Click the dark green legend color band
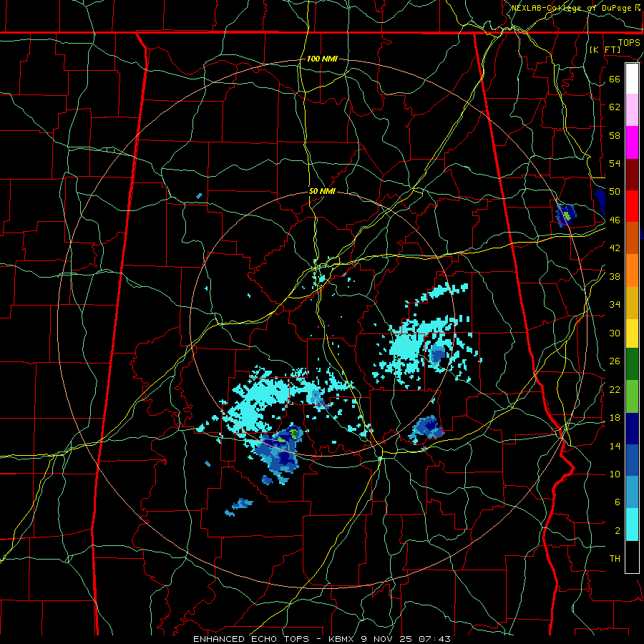The height and width of the screenshot is (644, 644). (632, 364)
